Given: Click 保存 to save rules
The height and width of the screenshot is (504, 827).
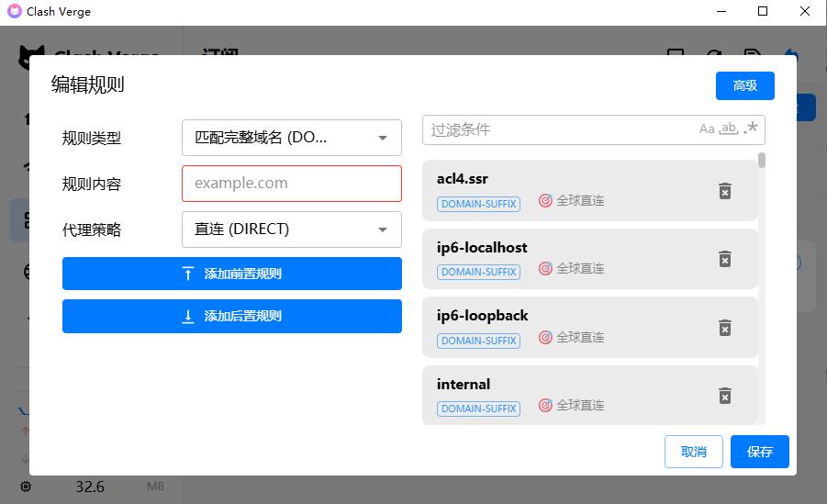Looking at the screenshot, I should point(759,452).
